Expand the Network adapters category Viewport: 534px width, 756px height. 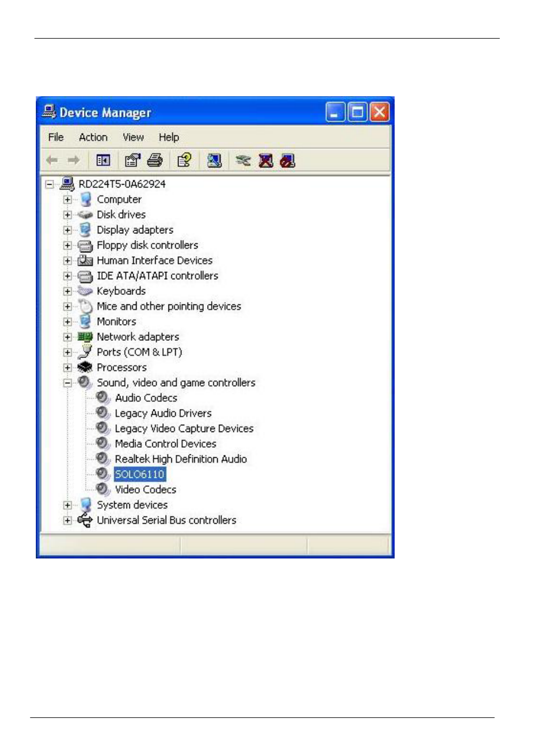[x=67, y=337]
